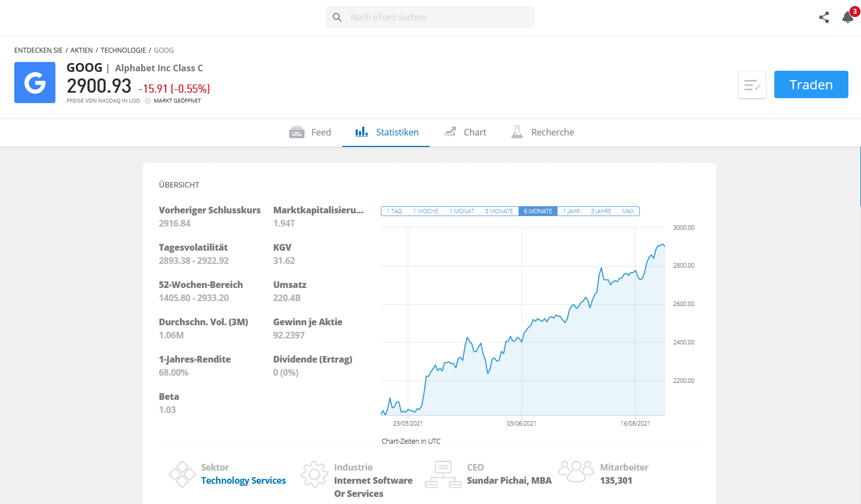Click the Marktkapitalisierung value 1.94T
Viewport: 861px width, 504px height.
tap(284, 223)
